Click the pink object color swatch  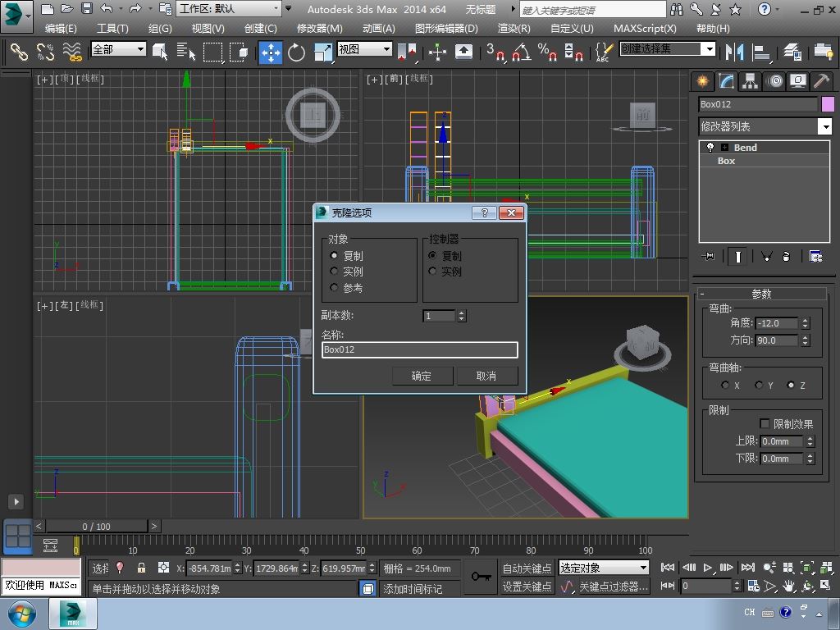[x=827, y=104]
